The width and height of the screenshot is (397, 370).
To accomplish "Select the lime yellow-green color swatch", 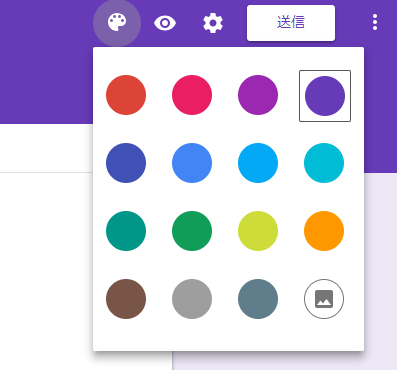I will pyautogui.click(x=258, y=231).
